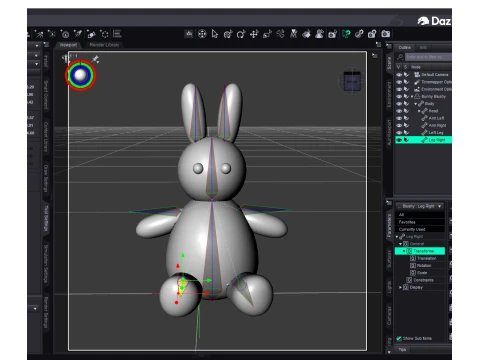Click the first icon left of the Universal tool
The image size is (480, 360).
pyautogui.click(x=189, y=34)
